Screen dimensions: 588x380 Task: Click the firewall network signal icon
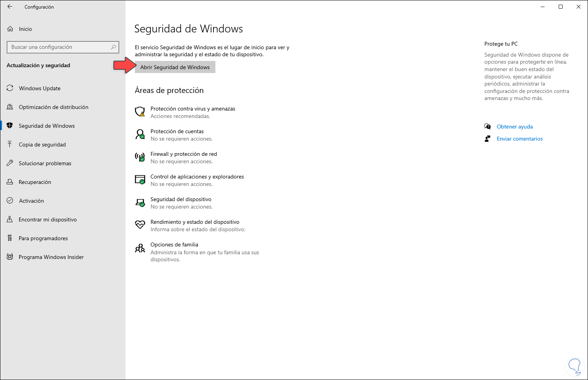(140, 157)
